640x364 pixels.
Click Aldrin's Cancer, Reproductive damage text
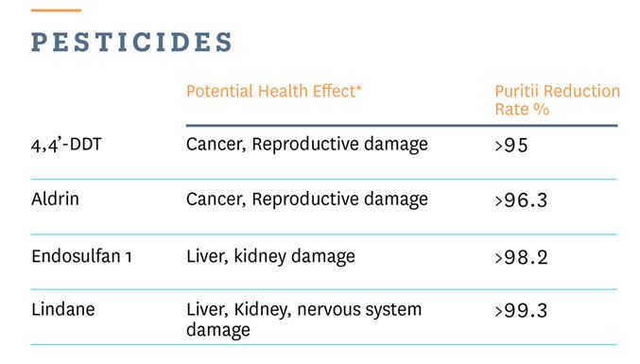pyautogui.click(x=307, y=199)
